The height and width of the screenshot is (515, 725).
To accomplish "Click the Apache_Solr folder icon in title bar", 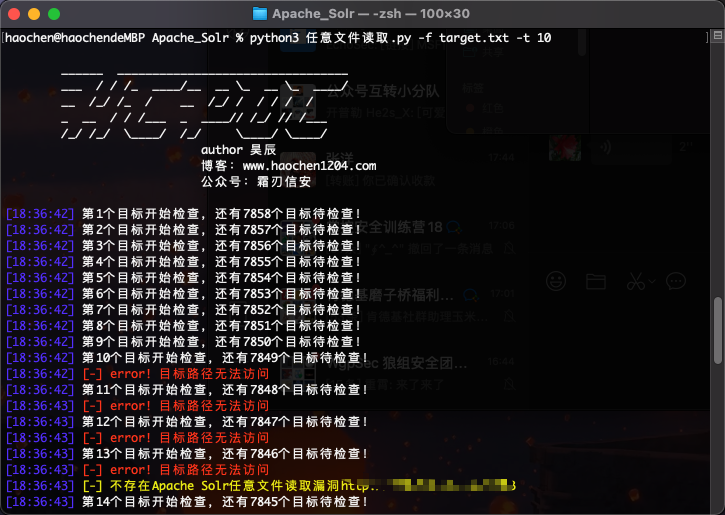I will [x=260, y=14].
